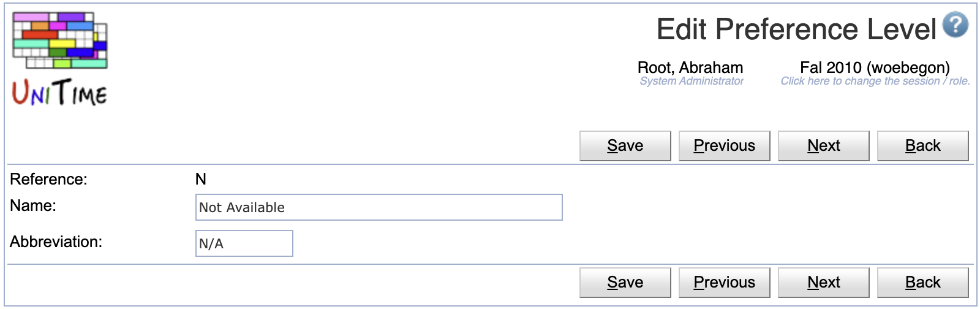The width and height of the screenshot is (980, 309).
Task: Click the UniTime colorful grid logo
Action: [60, 59]
